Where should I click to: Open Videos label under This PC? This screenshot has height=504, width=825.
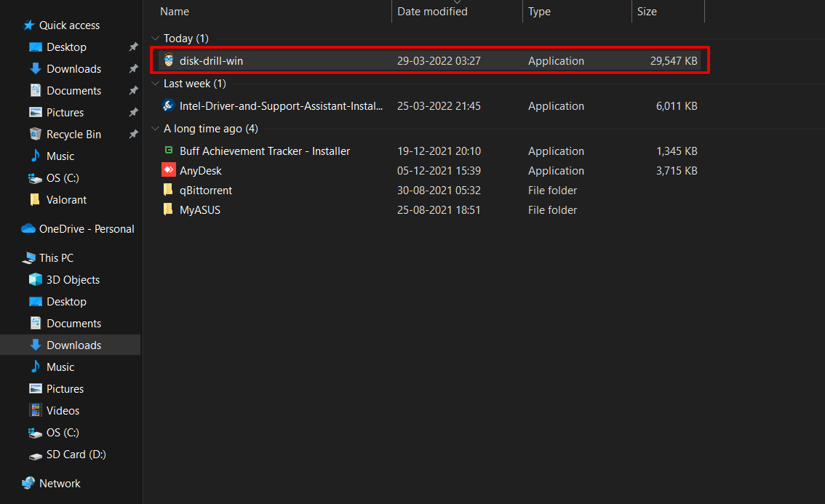[63, 411]
